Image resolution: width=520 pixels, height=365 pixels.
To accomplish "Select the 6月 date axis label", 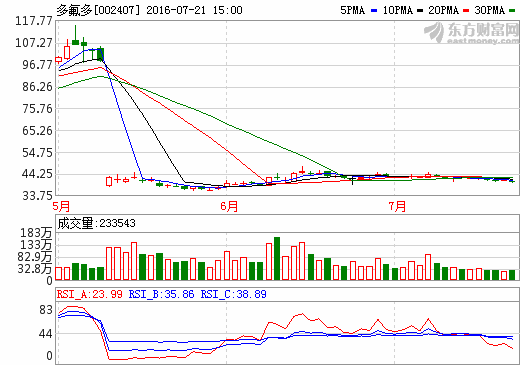I will (x=229, y=206).
